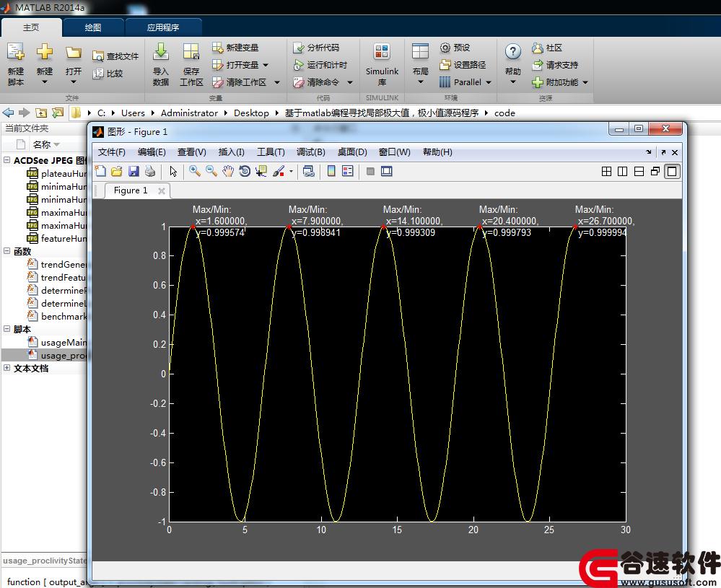Click 分析代码 analyze code button

[316, 48]
